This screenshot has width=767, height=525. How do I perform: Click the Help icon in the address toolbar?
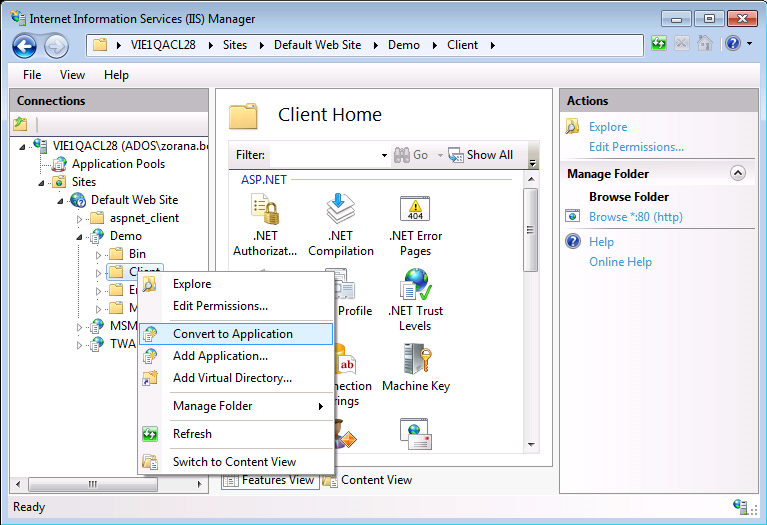(x=732, y=44)
